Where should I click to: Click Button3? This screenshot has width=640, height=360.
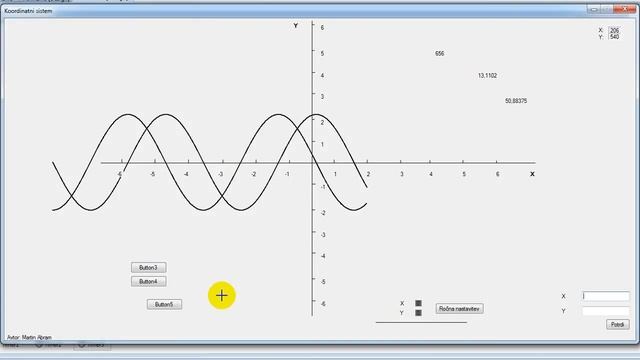(149, 267)
